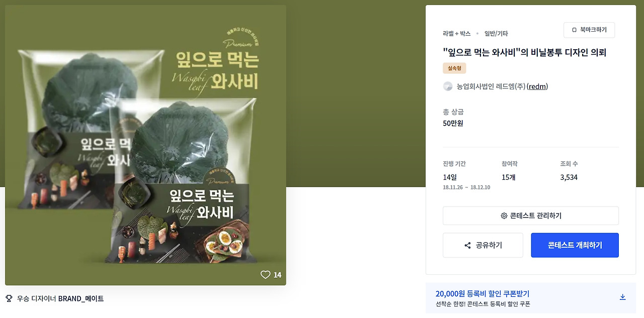This screenshot has width=644, height=318.
Task: Open the redm profile link
Action: pos(537,86)
